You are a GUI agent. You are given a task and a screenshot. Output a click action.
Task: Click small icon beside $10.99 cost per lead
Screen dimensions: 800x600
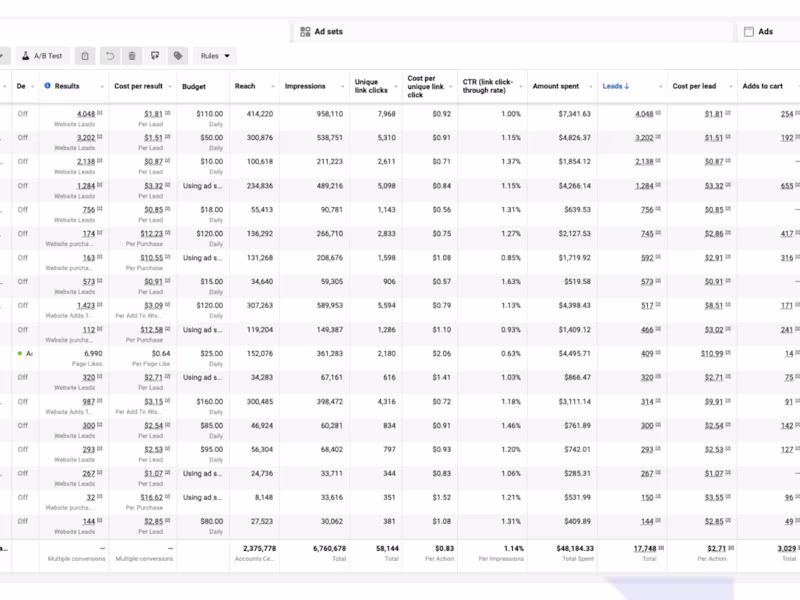coord(728,353)
